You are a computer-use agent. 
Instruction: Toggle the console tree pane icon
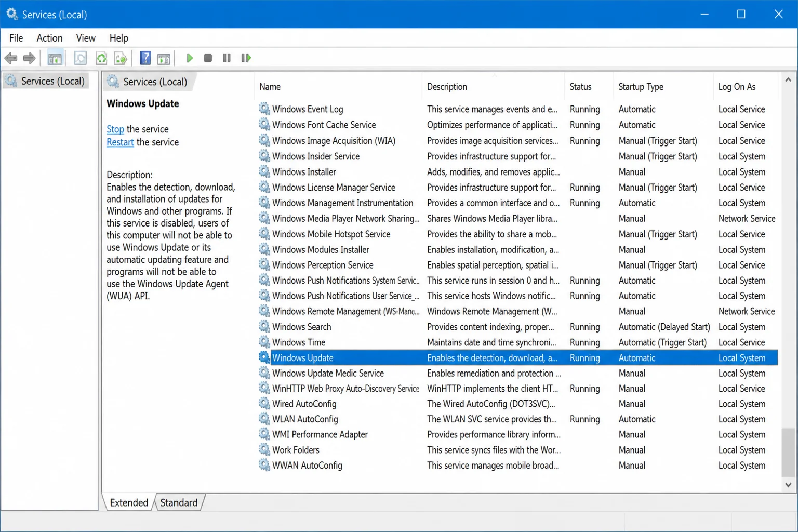[x=55, y=58]
